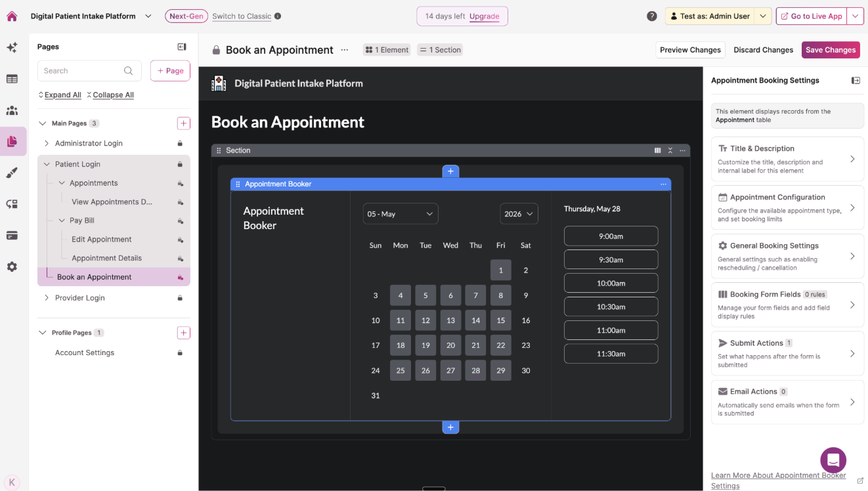Select the Edit Appointment page

coord(102,240)
